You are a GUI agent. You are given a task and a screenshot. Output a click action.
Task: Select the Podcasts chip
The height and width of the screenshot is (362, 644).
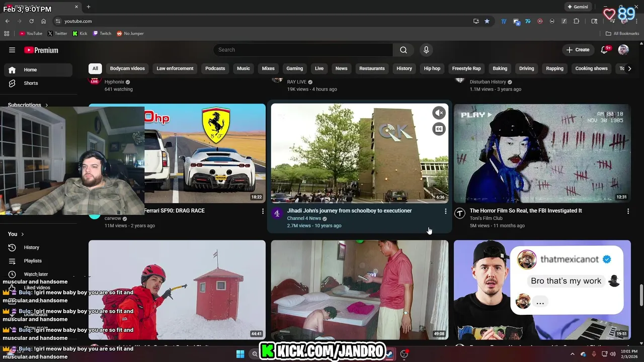pyautogui.click(x=215, y=68)
